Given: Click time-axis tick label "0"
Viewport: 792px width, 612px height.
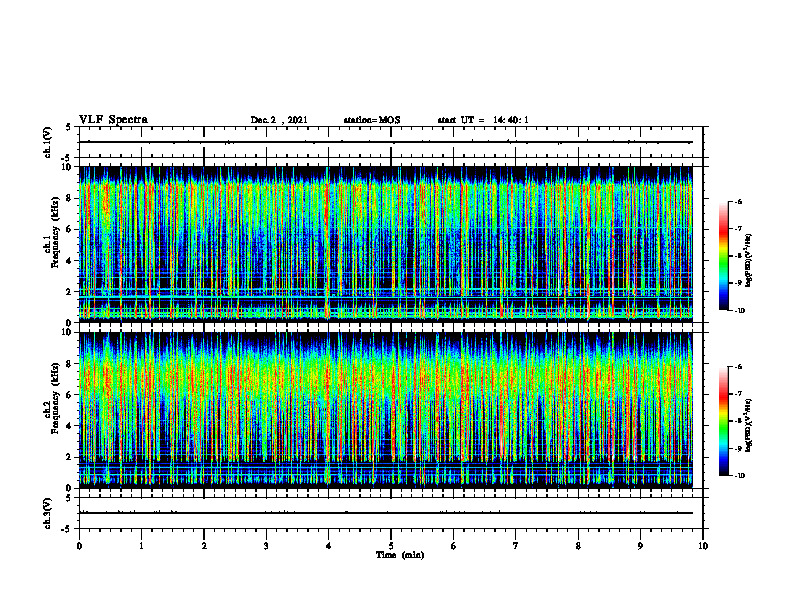Looking at the screenshot, I should click(x=79, y=546).
